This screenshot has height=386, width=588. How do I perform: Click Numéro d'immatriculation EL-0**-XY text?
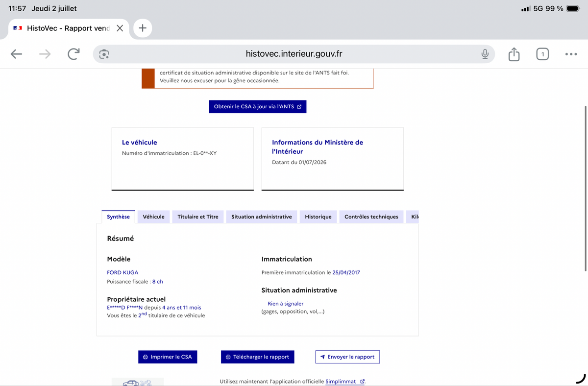[169, 153]
